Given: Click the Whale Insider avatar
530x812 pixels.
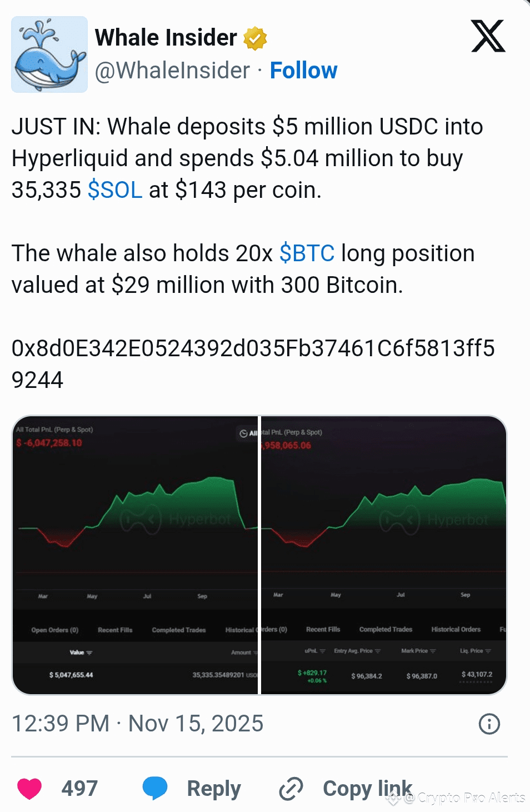Looking at the screenshot, I should click(49, 54).
